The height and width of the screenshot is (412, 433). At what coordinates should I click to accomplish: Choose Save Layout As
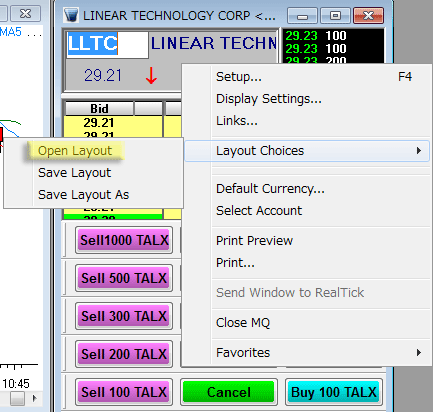(93, 195)
